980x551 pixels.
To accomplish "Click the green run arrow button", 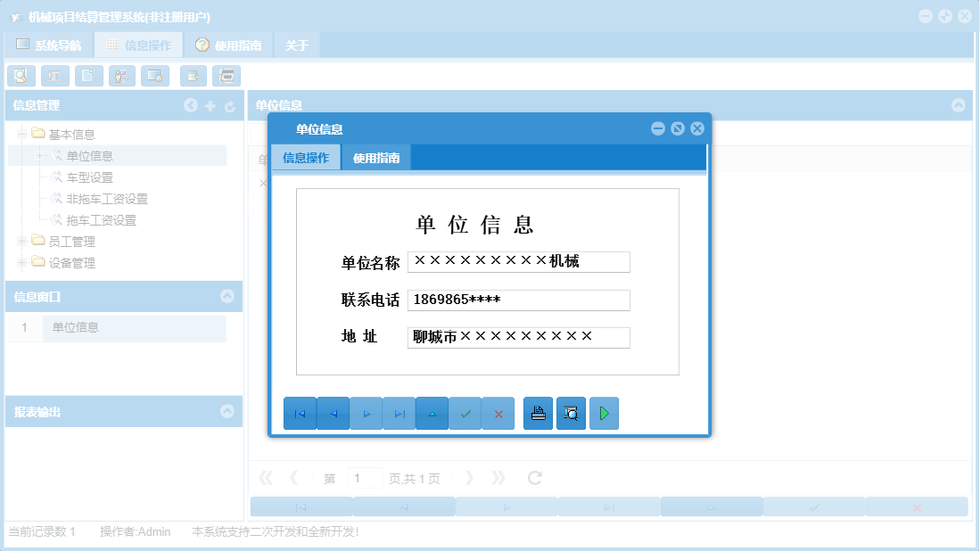I will (604, 413).
